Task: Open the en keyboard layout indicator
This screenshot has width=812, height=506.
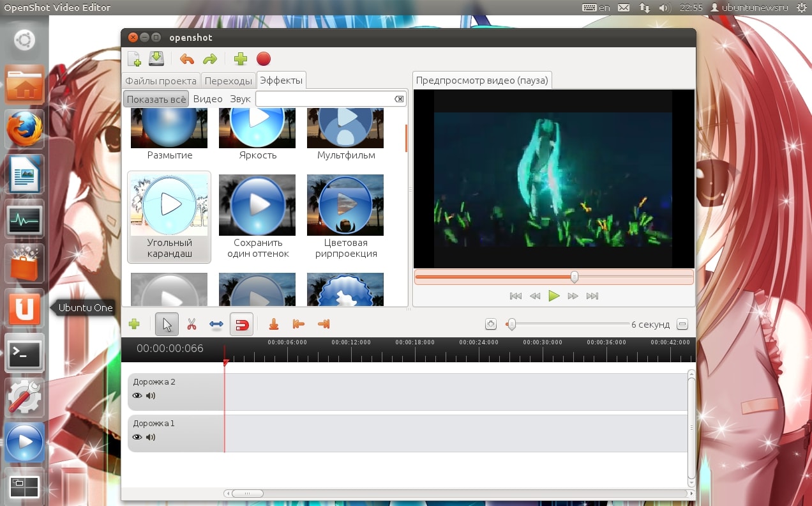Action: pyautogui.click(x=596, y=8)
